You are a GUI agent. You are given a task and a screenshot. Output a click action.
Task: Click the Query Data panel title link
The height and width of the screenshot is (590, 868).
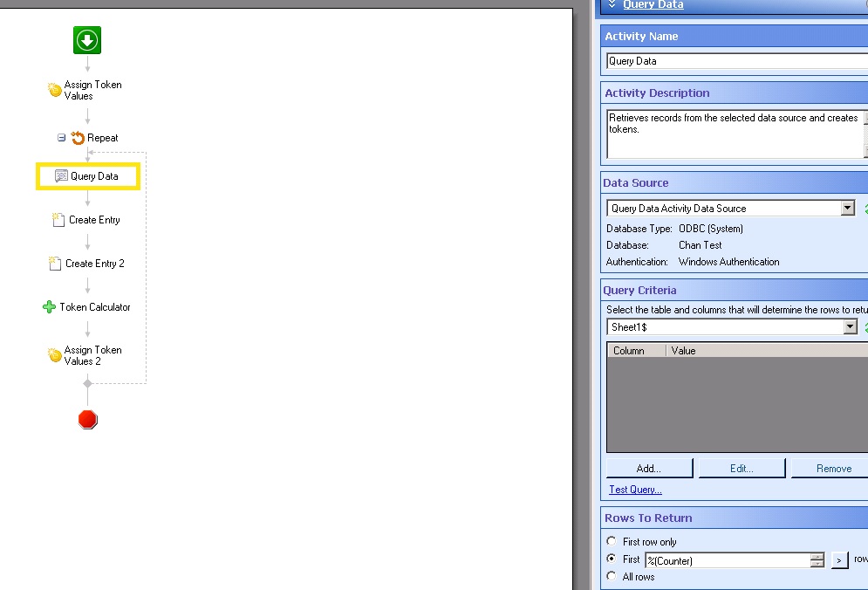tap(653, 4)
